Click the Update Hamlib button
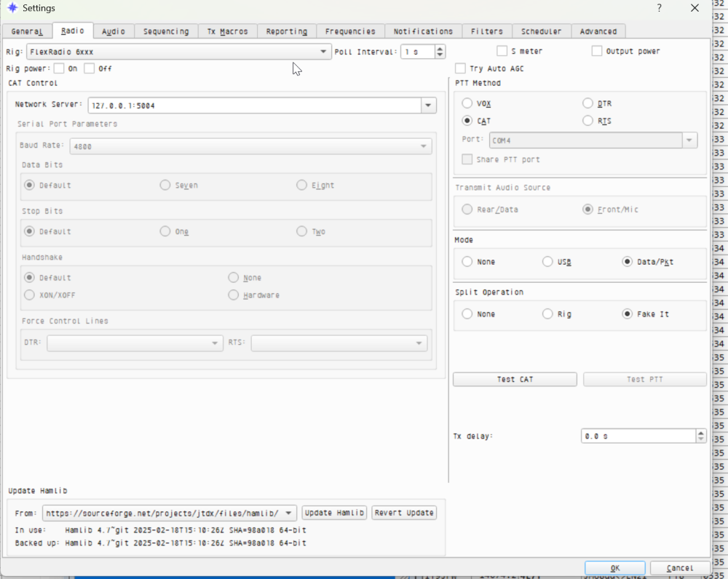 click(x=334, y=513)
